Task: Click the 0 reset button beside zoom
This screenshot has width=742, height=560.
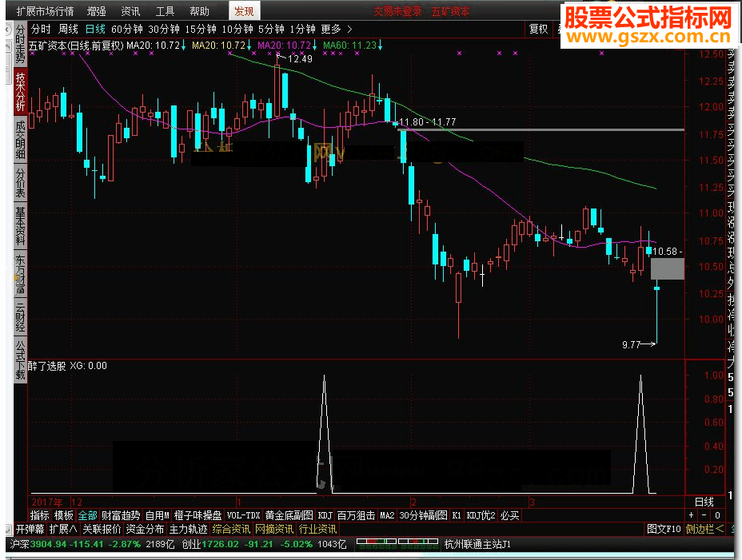Action: (717, 515)
